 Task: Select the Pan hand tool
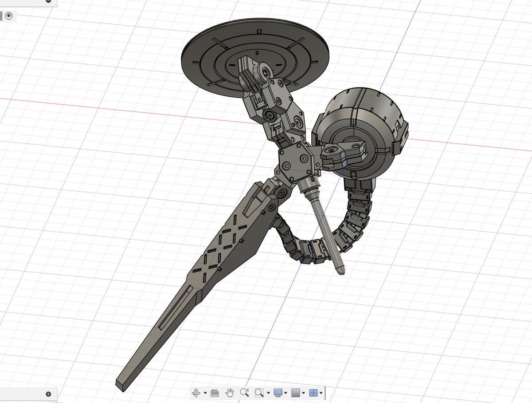click(x=230, y=393)
